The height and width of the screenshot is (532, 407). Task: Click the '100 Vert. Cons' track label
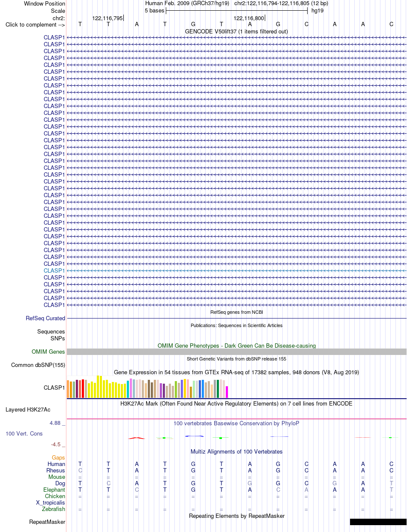(24, 433)
